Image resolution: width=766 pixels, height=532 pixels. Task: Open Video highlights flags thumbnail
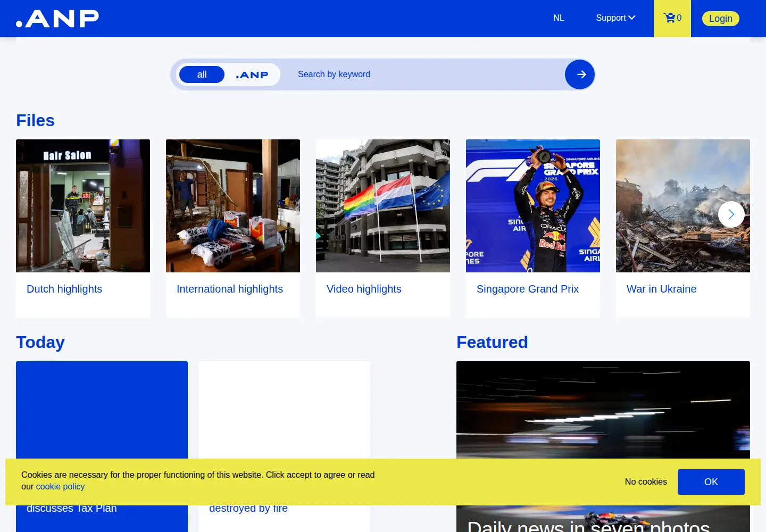[383, 206]
